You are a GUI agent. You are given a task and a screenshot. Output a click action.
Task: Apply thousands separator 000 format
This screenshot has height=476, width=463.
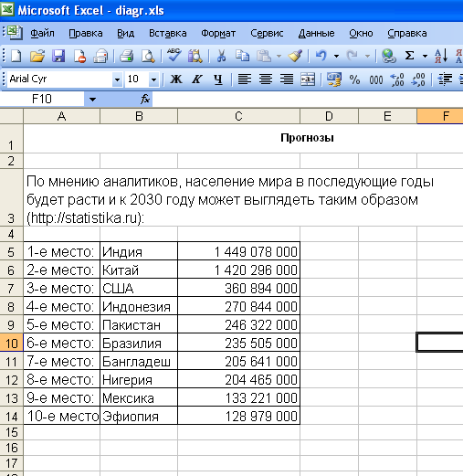pos(376,80)
